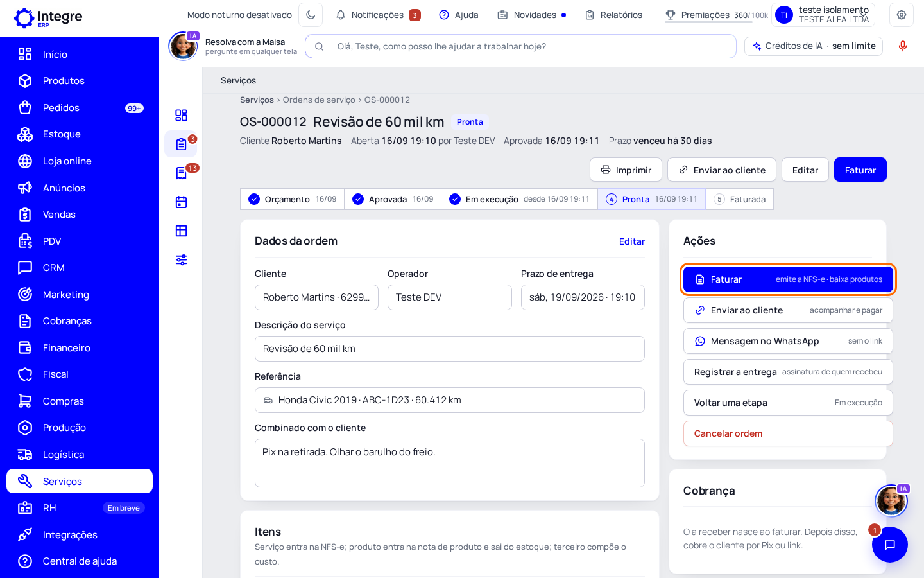Select the Orçamento step
This screenshot has width=924, height=578.
tap(292, 199)
